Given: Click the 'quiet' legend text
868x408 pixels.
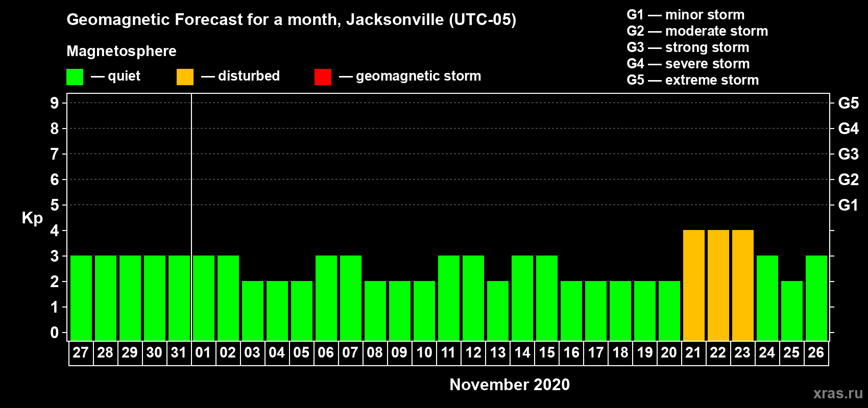Looking at the screenshot, I should (x=124, y=76).
